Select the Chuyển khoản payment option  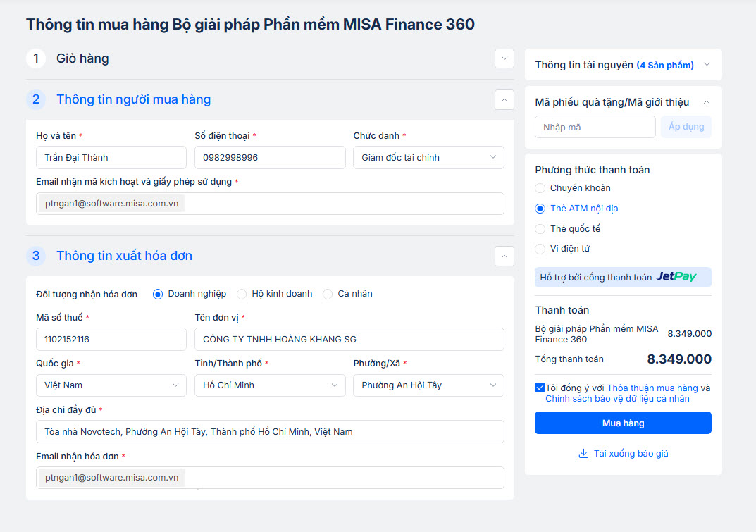540,188
